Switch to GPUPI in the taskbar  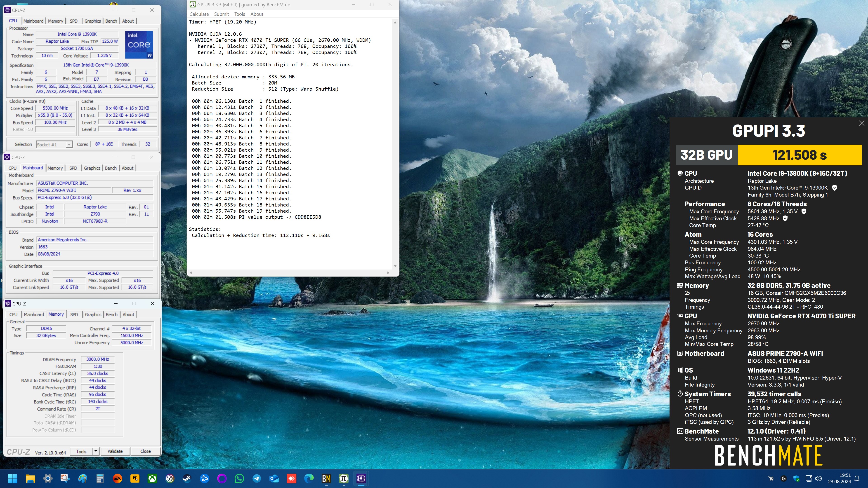click(x=344, y=479)
